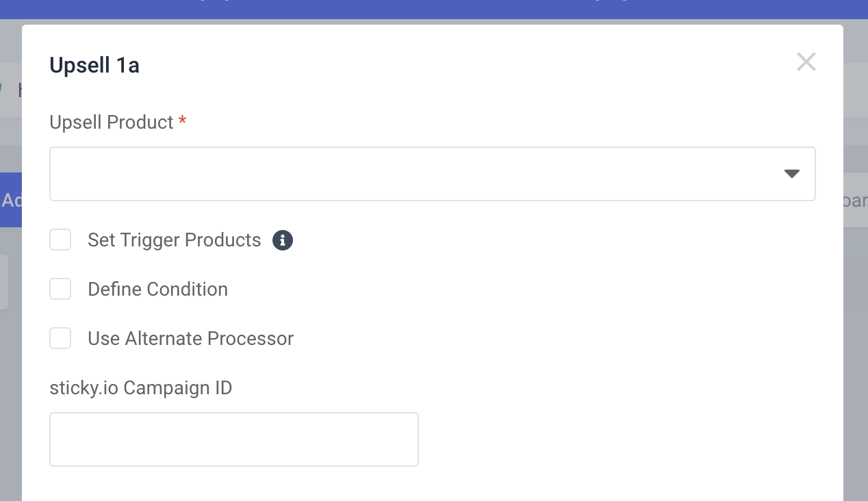
Task: Click the sticky.io Campaign ID label
Action: (140, 388)
